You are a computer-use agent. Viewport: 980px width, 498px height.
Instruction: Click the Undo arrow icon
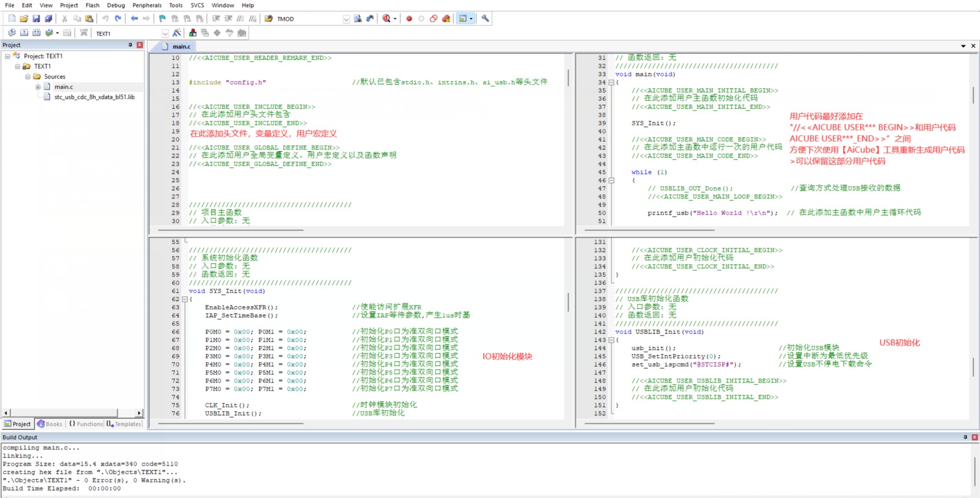point(105,19)
